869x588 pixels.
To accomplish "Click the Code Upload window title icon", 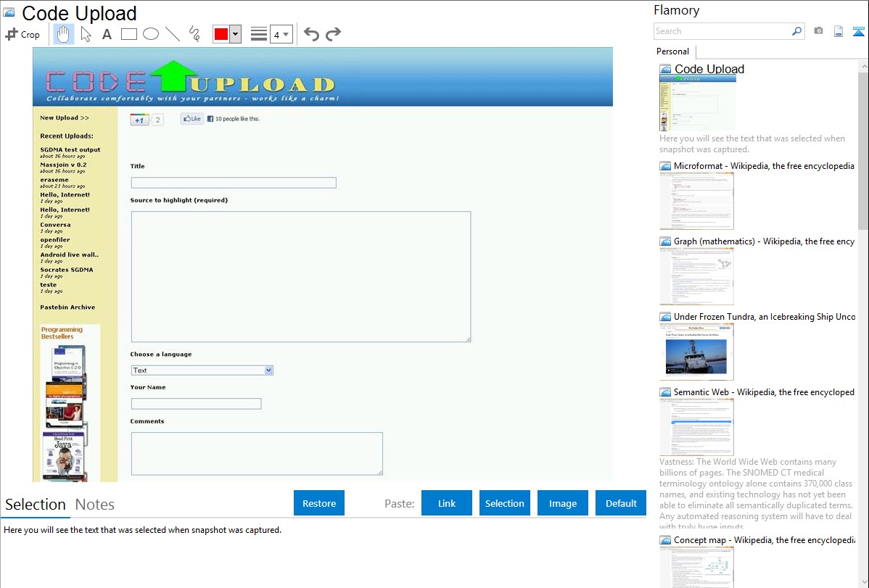I will 9,13.
